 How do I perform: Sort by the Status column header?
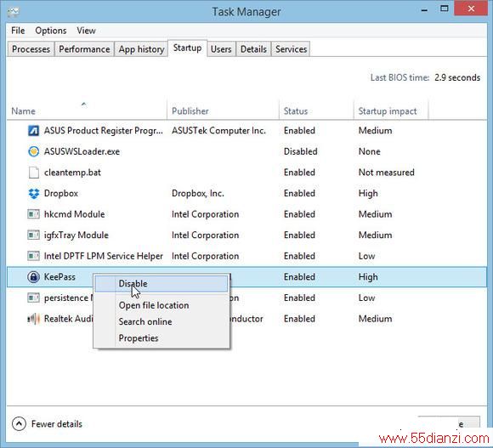316,111
